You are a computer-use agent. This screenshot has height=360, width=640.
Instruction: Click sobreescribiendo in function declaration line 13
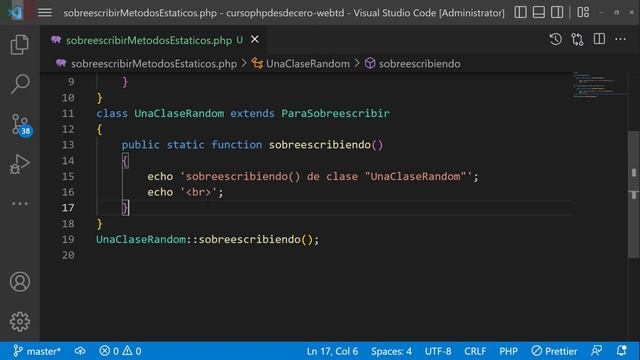320,145
